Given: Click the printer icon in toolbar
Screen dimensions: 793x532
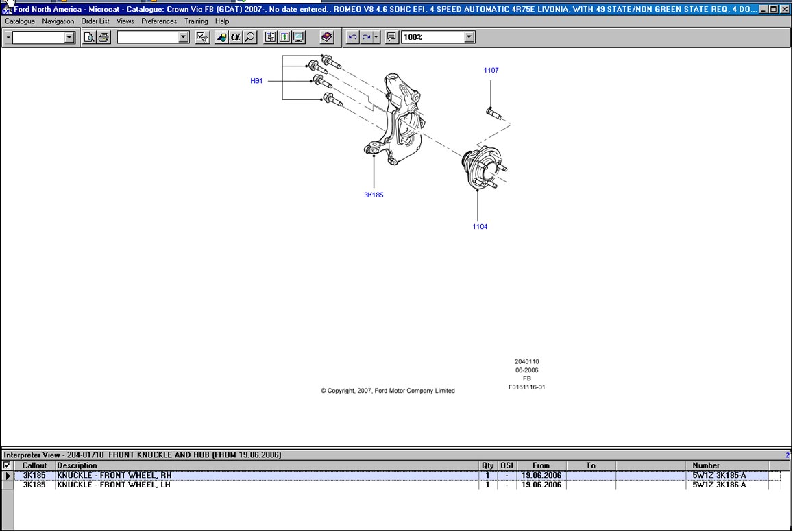Looking at the screenshot, I should point(103,37).
